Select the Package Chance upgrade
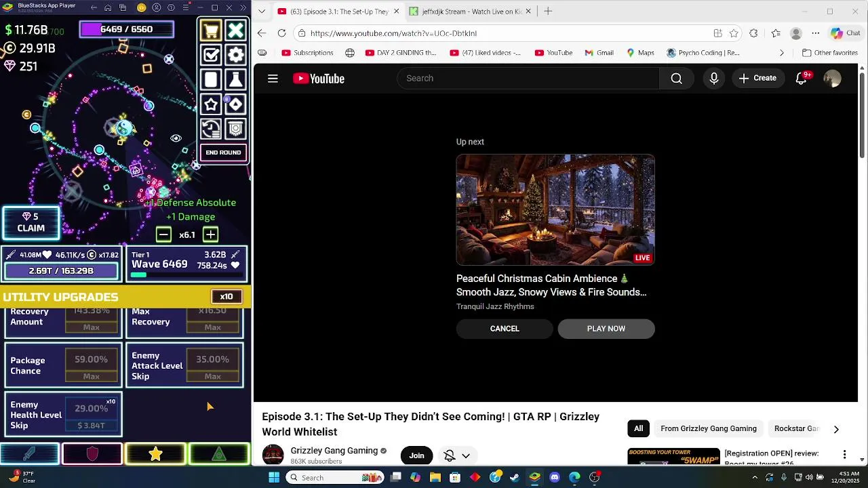The height and width of the screenshot is (488, 868). point(63,365)
